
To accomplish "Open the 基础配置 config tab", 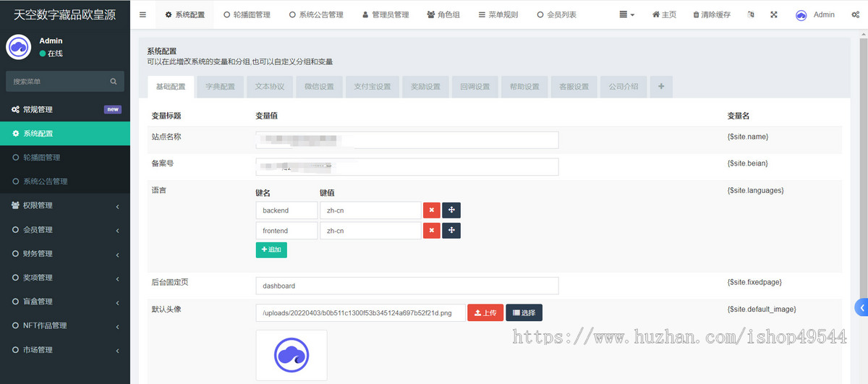I will [171, 86].
